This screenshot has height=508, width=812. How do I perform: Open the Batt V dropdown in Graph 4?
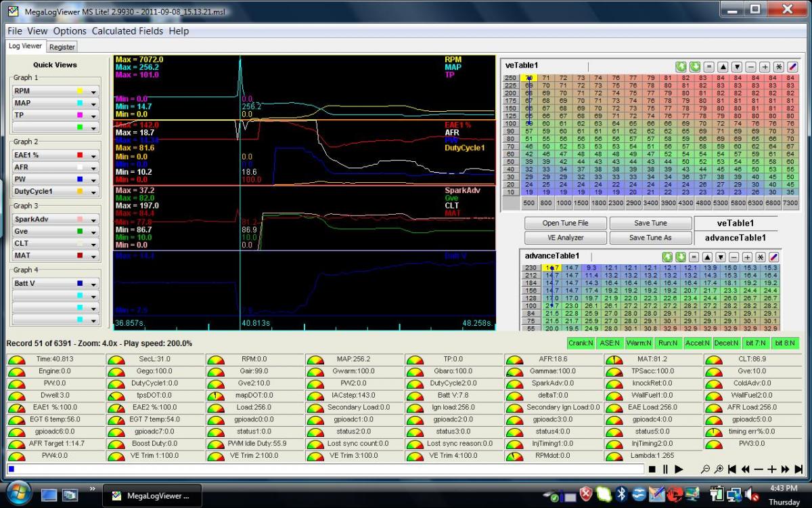pos(94,284)
